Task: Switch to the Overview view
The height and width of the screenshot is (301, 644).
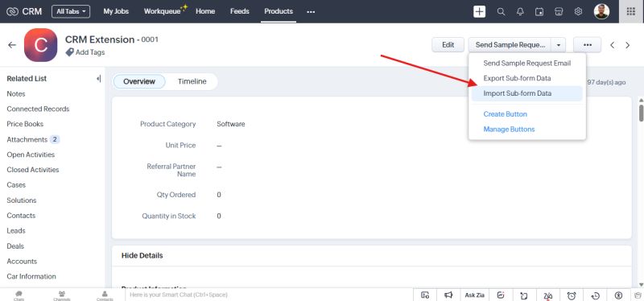Action: point(139,81)
